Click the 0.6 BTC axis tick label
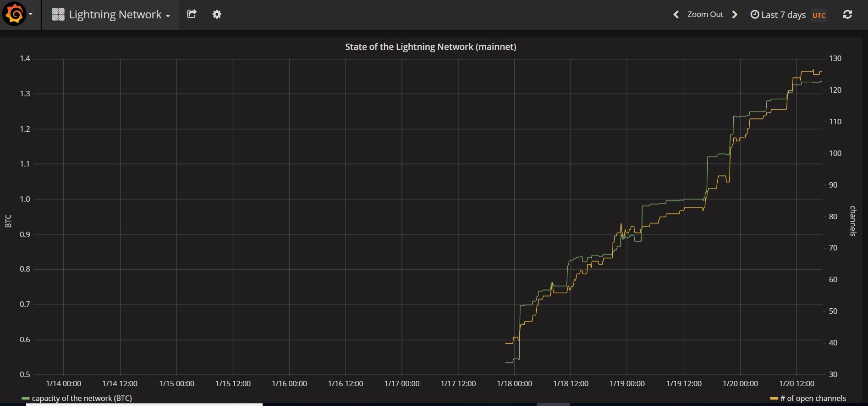Screen dimensions: 868x406 25,339
